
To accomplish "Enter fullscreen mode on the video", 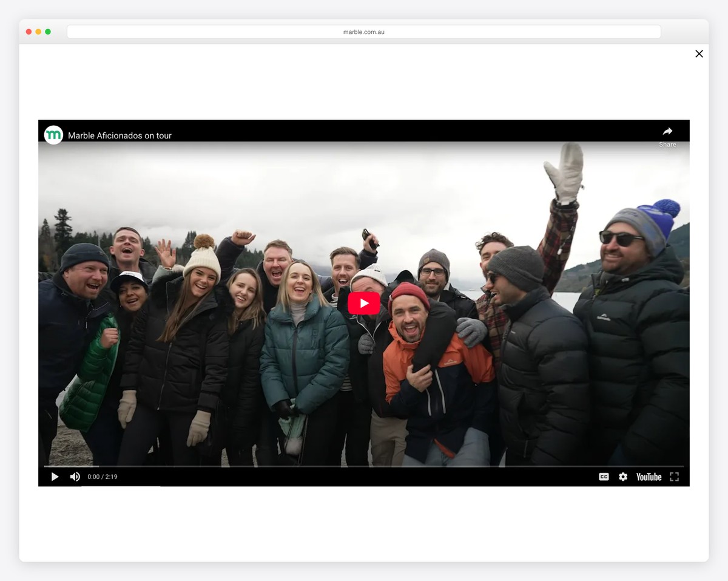I will point(674,477).
